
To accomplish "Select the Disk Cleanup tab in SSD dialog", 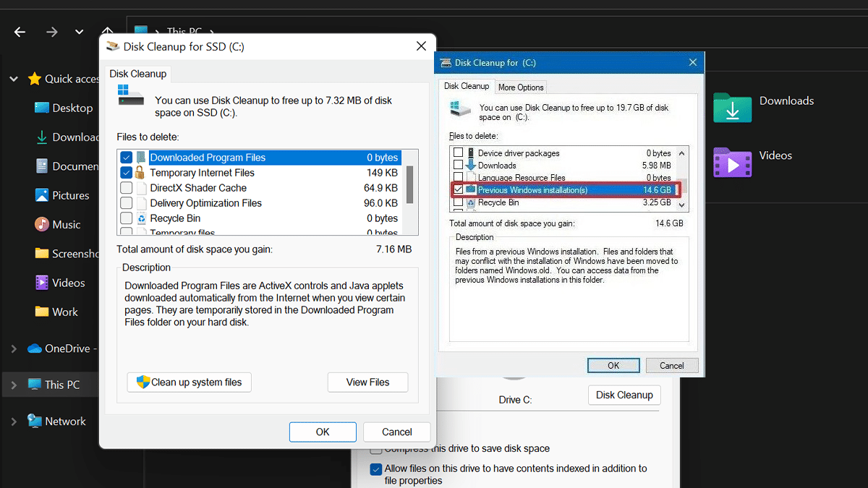I will point(137,74).
